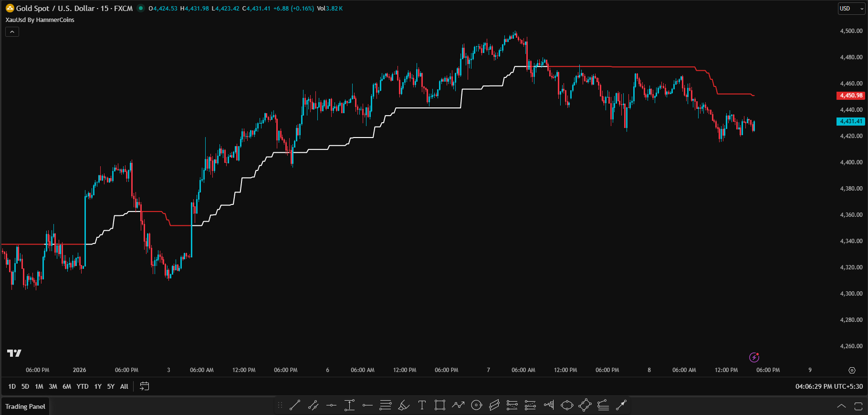Click Vol 3.82 K value in header
Image resolution: width=868 pixels, height=415 pixels.
(x=330, y=9)
